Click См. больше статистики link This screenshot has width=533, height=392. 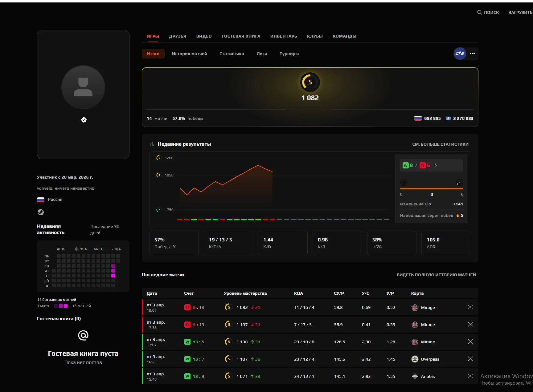[440, 144]
